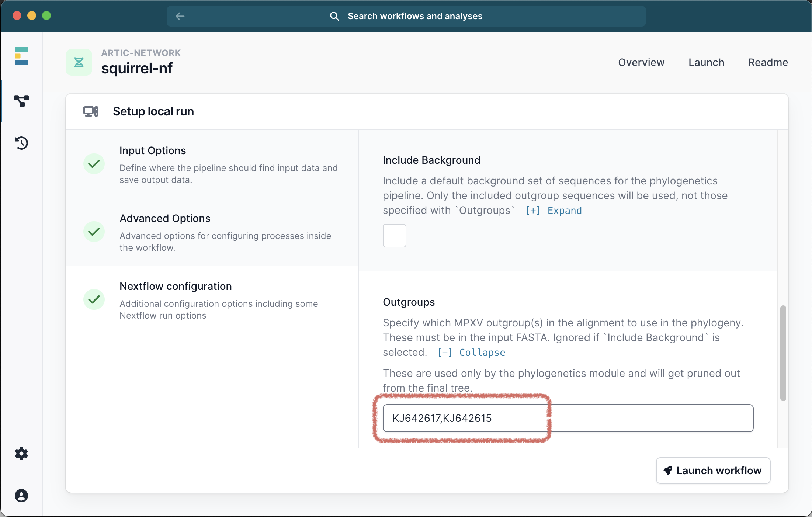Collapse the Outgroups description
Image resolution: width=812 pixels, height=517 pixels.
click(x=471, y=353)
